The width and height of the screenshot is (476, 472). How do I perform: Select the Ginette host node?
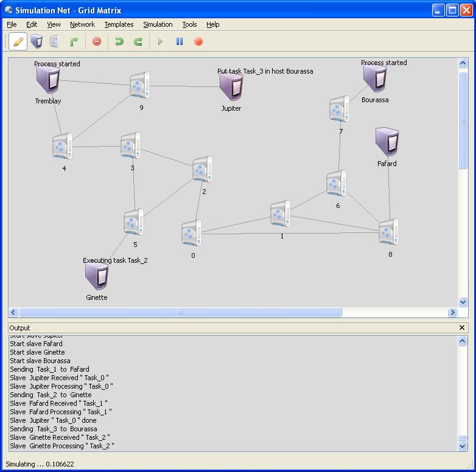(97, 276)
